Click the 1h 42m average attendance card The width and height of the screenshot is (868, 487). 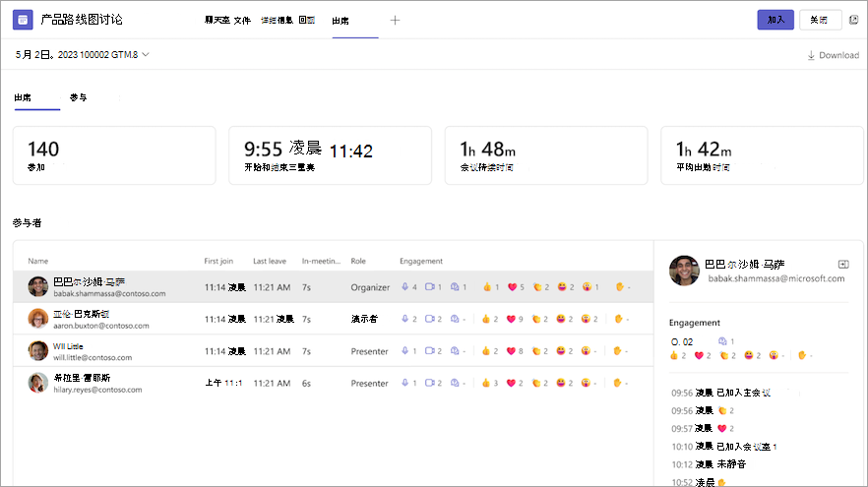pos(762,155)
